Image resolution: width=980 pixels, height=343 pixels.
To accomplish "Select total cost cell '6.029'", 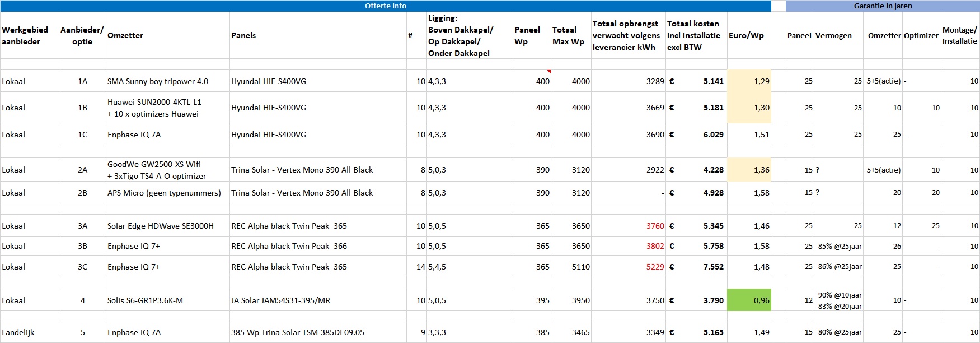I will [696, 135].
